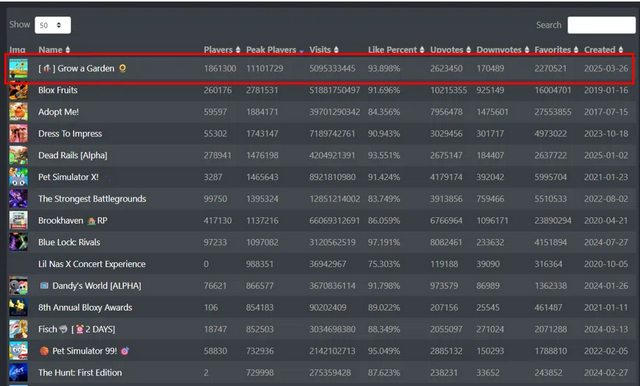Sort table by Players column
Image resolution: width=640 pixels, height=386 pixels.
click(x=222, y=50)
